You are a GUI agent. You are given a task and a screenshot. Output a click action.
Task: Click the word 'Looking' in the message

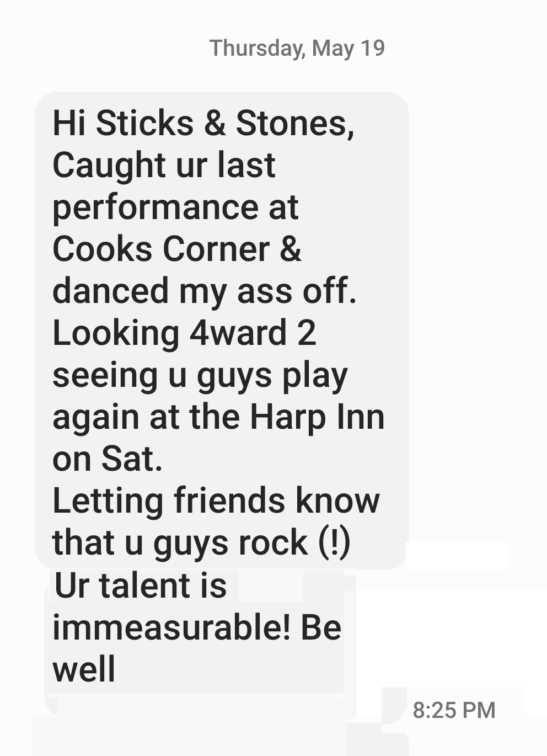pos(116,334)
